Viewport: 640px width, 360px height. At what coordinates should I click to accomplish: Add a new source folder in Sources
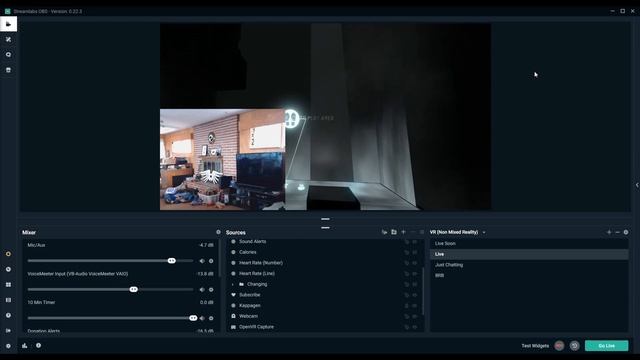tap(394, 232)
